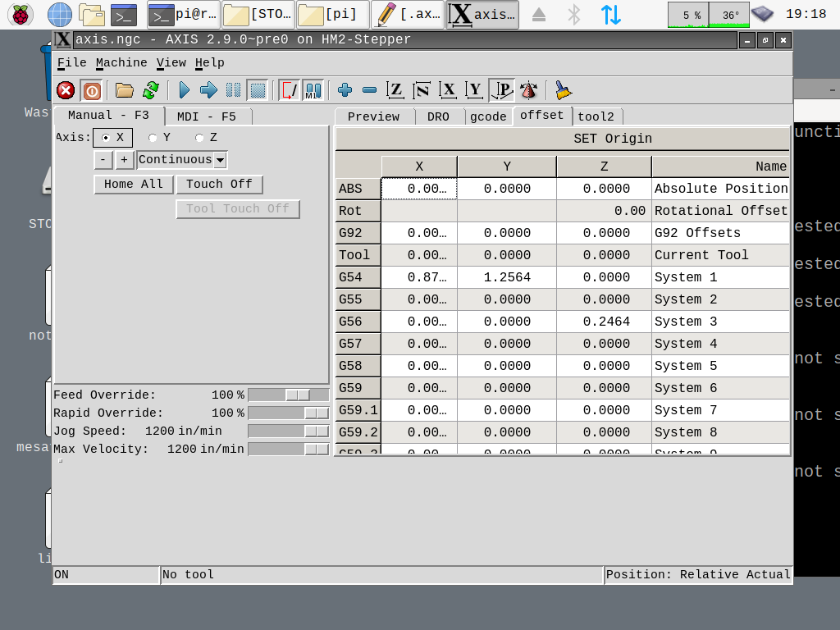Viewport: 840px width, 630px height.
Task: Click the eject media tray icon
Action: pos(539,15)
